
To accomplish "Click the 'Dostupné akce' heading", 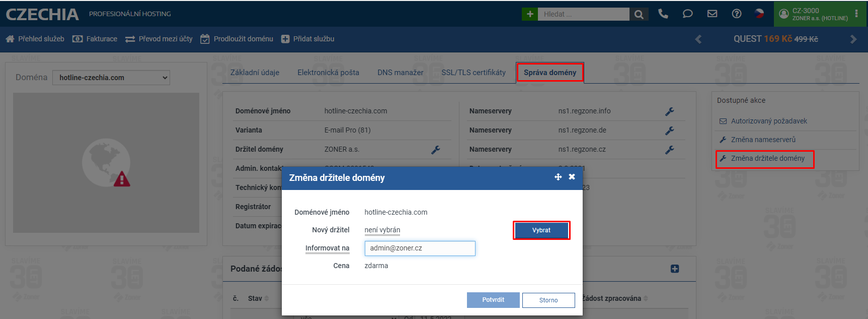I will tap(741, 100).
